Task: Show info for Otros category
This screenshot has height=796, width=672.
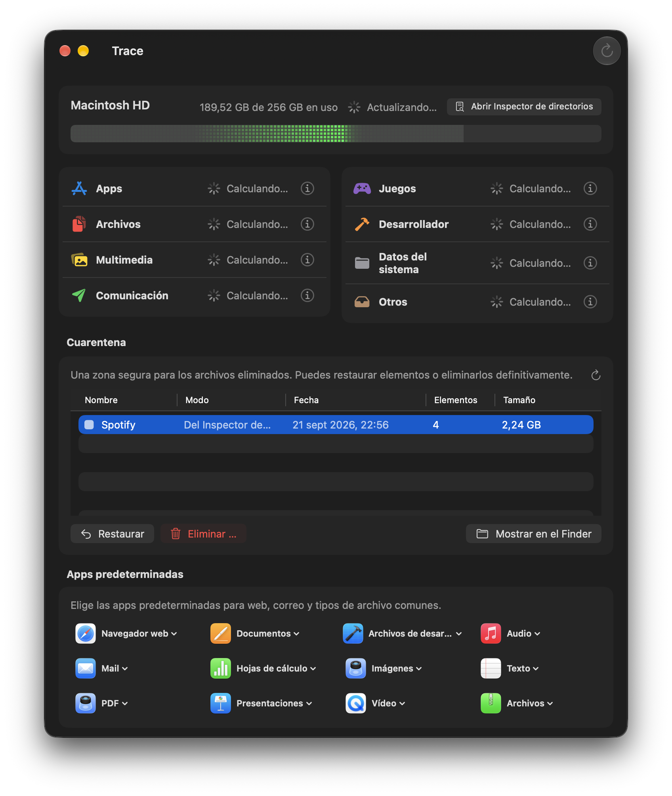Action: (590, 302)
